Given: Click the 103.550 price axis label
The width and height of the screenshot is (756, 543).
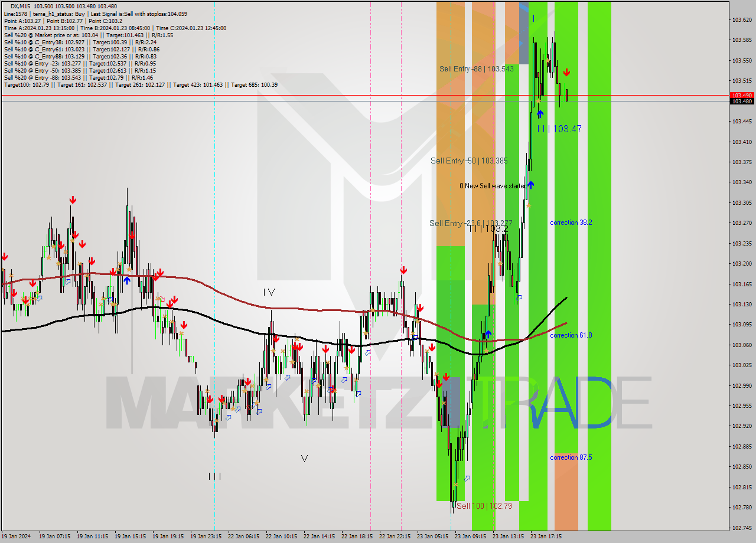Looking at the screenshot, I should click(x=742, y=60).
